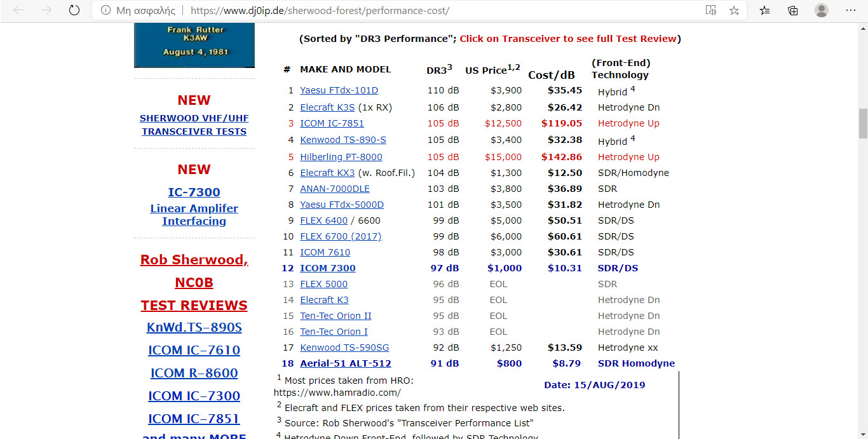Click the $142.86 cost value
Image resolution: width=868 pixels, height=439 pixels.
tap(562, 157)
